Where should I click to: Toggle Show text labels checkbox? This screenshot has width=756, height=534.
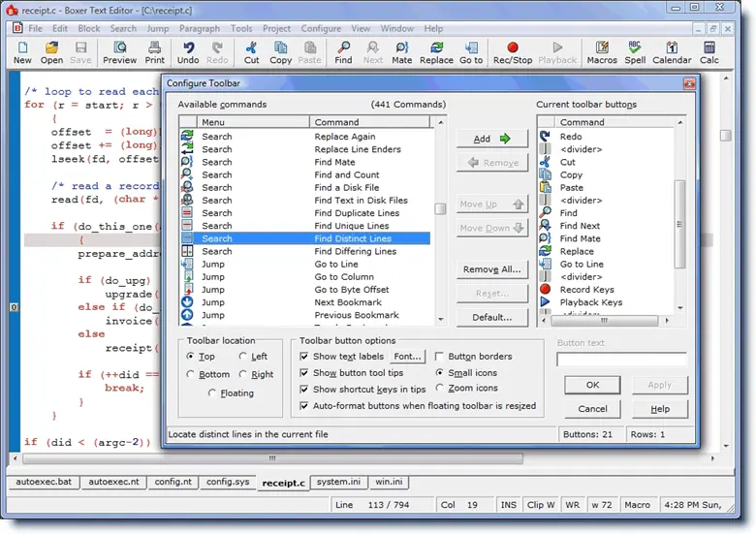point(305,357)
